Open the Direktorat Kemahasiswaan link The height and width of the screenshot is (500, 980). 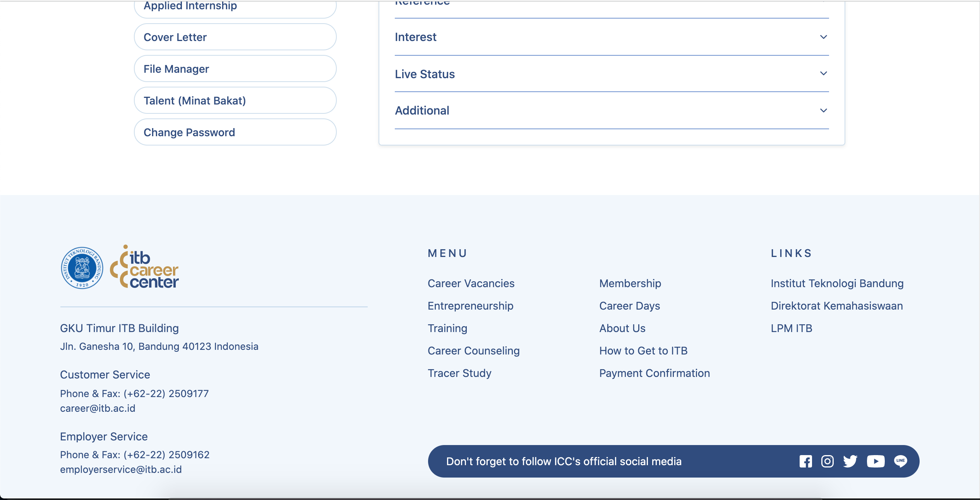point(836,306)
